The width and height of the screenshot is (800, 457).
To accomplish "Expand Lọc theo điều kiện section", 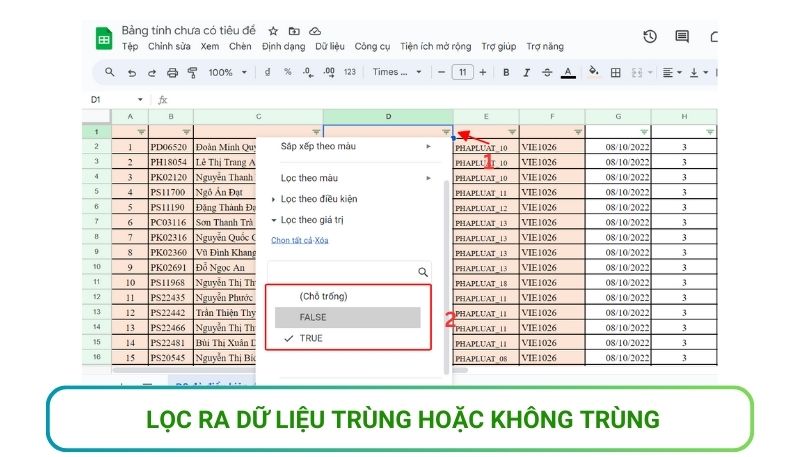I will (314, 199).
